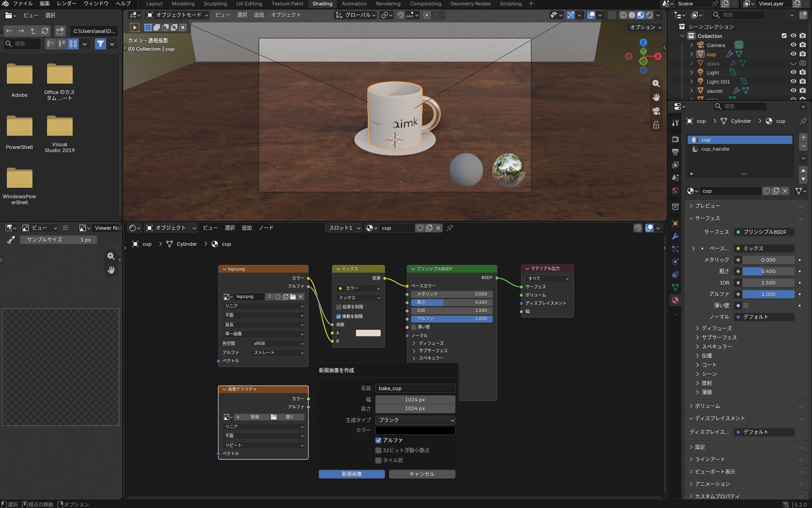Viewport: 812px width, 508px height.
Task: Open the オブジェクトモード dropdown in viewport
Action: point(177,15)
